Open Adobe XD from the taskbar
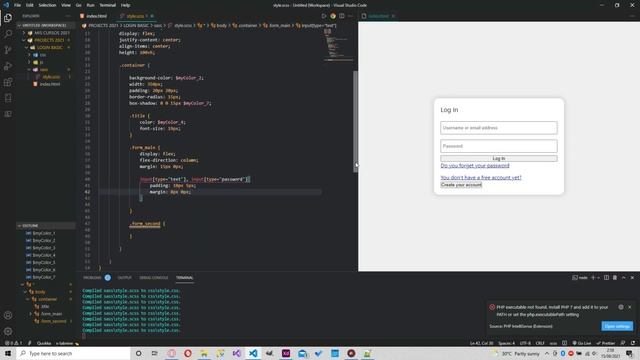The height and width of the screenshot is (360, 640). tap(286, 353)
